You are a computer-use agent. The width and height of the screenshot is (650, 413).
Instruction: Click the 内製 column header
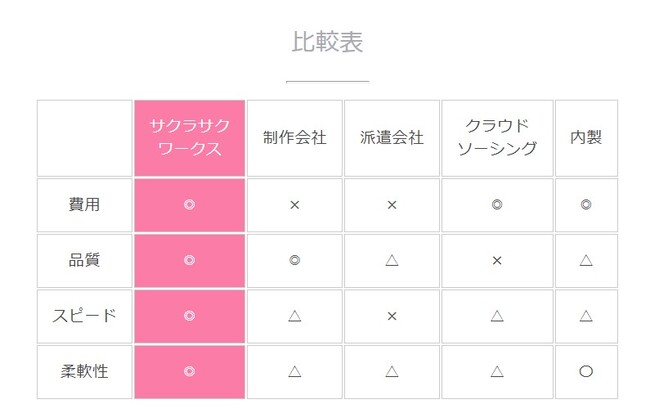tap(586, 138)
